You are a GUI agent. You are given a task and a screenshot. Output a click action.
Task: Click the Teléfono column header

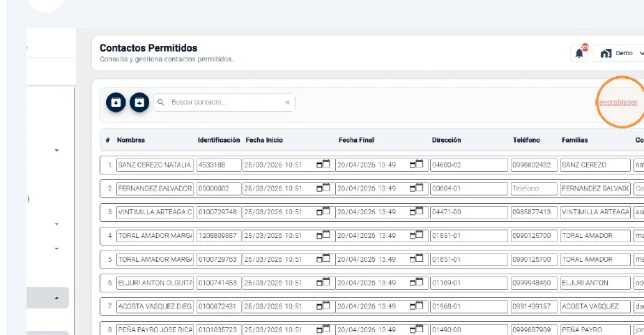coord(526,140)
